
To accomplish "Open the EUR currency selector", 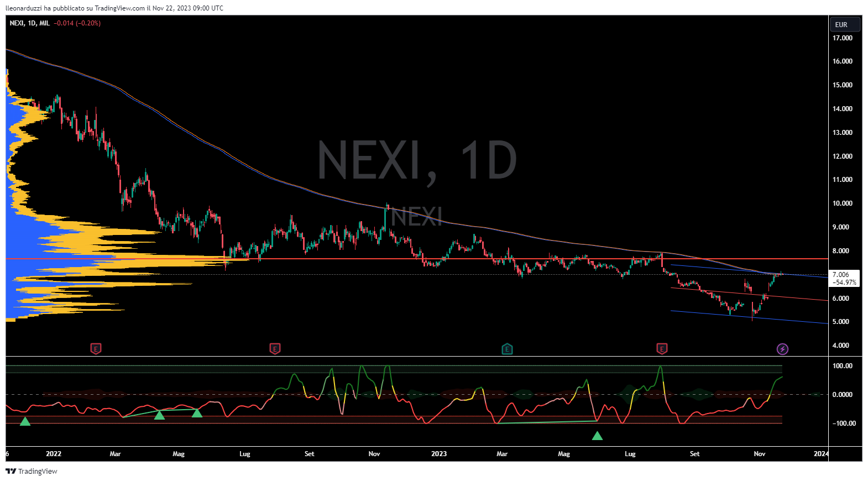I will [x=844, y=24].
